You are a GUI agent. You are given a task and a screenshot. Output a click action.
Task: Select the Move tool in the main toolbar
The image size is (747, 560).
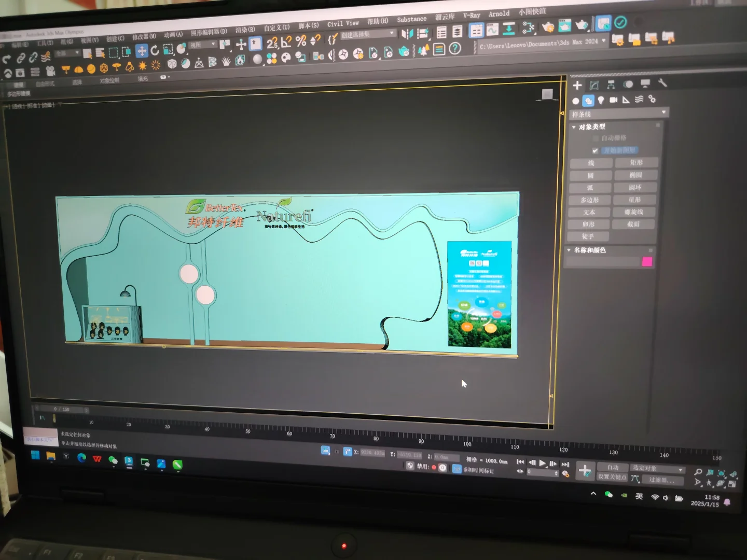pos(142,51)
